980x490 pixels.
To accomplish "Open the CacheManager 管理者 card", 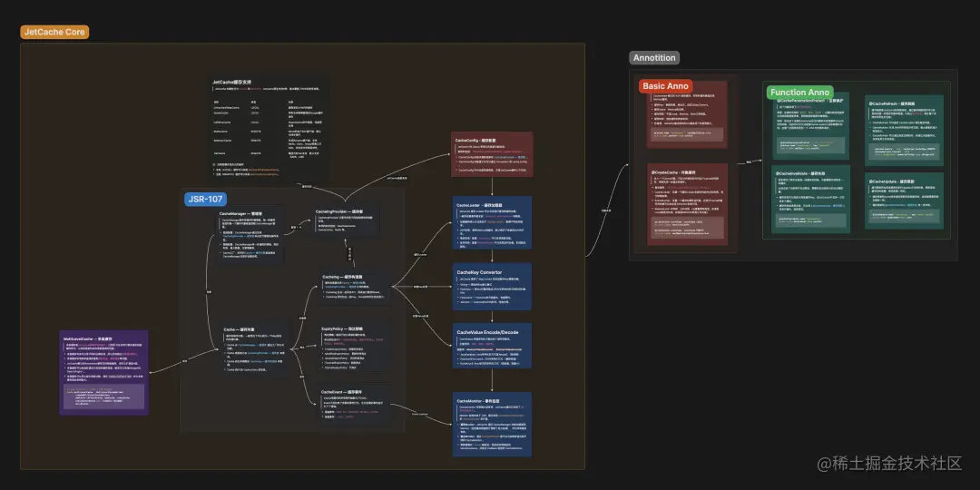I will click(x=250, y=235).
